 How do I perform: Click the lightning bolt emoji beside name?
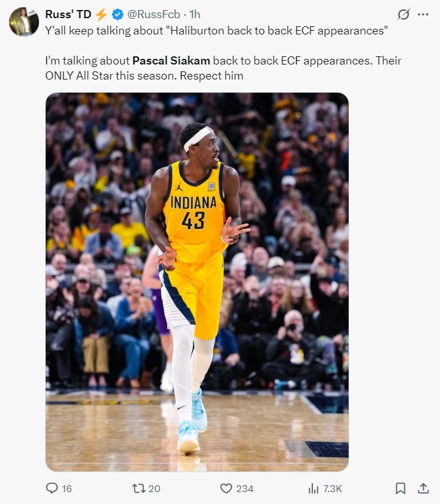pos(101,14)
